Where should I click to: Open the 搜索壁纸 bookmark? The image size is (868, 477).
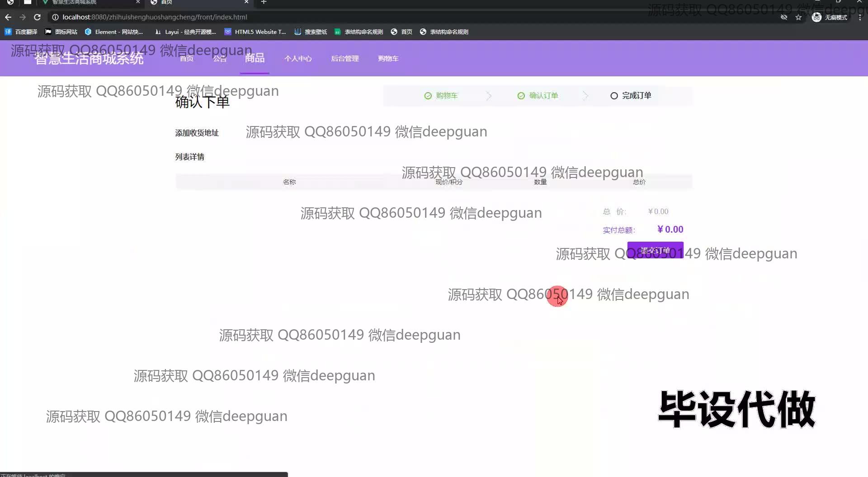(311, 32)
